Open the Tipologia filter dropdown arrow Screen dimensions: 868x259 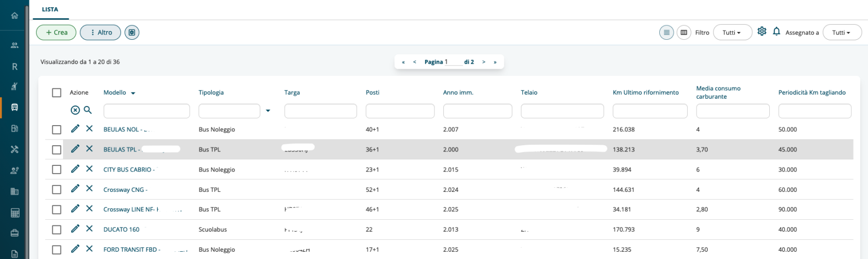click(x=268, y=111)
